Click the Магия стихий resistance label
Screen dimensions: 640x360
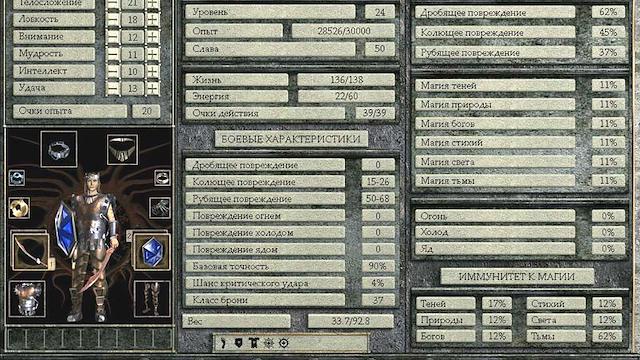point(495,142)
